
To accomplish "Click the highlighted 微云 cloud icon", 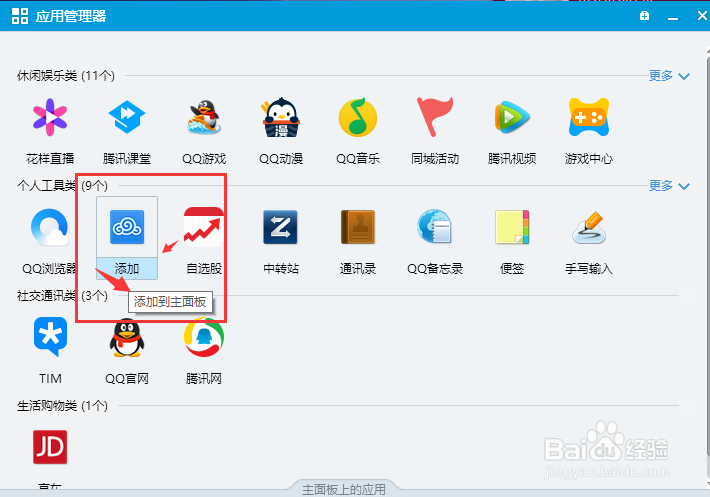I will pyautogui.click(x=127, y=227).
